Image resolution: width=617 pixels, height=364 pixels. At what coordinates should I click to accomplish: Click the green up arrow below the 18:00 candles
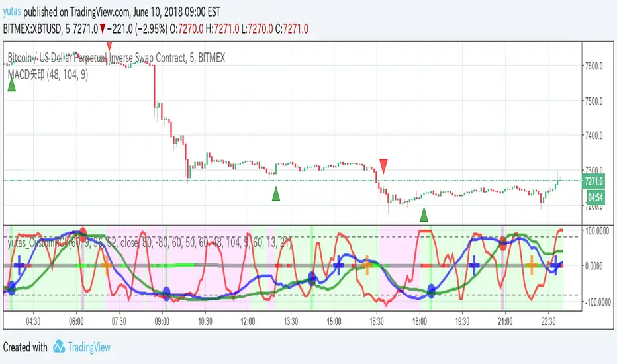pyautogui.click(x=424, y=215)
